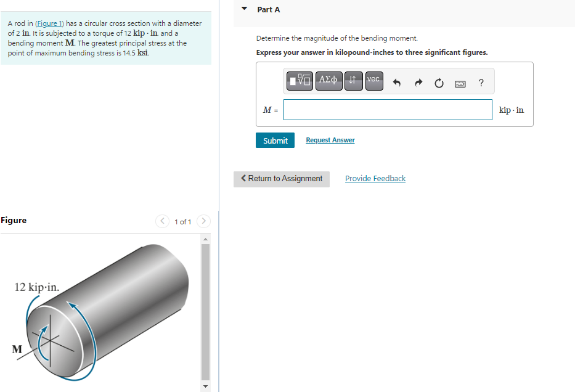Reset the answer field with the refresh icon

click(x=439, y=82)
